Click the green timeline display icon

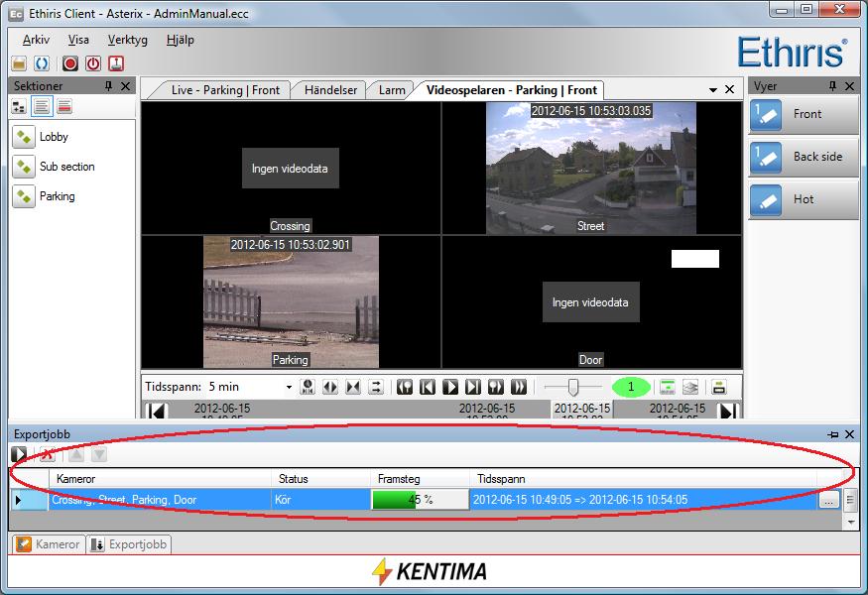click(668, 387)
